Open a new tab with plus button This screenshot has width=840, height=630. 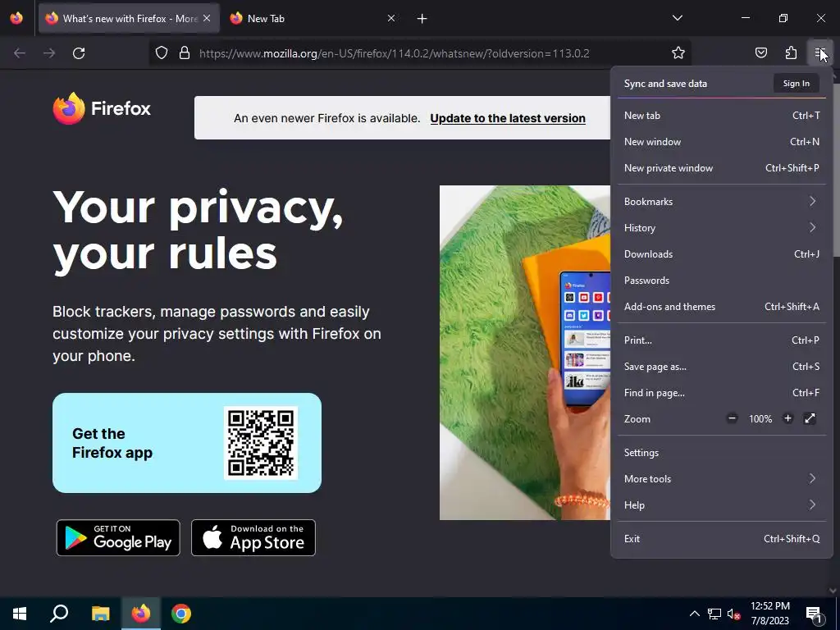click(x=422, y=19)
